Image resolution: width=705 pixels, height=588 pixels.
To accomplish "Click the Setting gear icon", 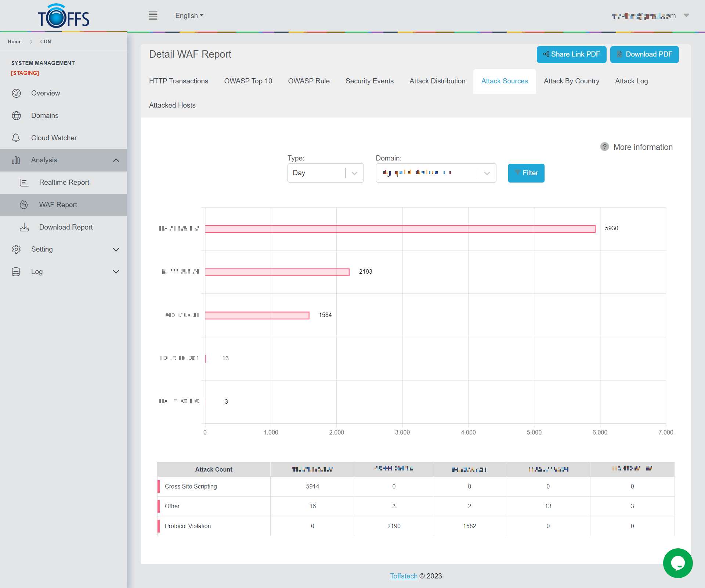I will point(16,249).
